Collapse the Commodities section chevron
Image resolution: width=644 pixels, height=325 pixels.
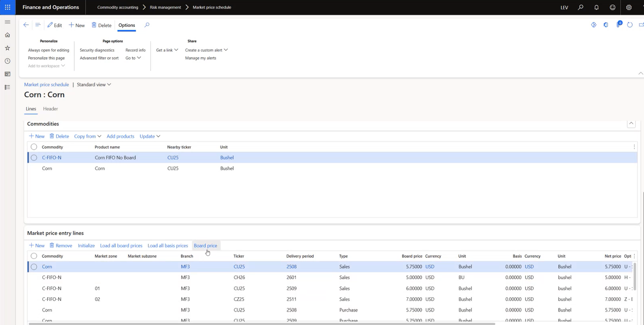(631, 124)
